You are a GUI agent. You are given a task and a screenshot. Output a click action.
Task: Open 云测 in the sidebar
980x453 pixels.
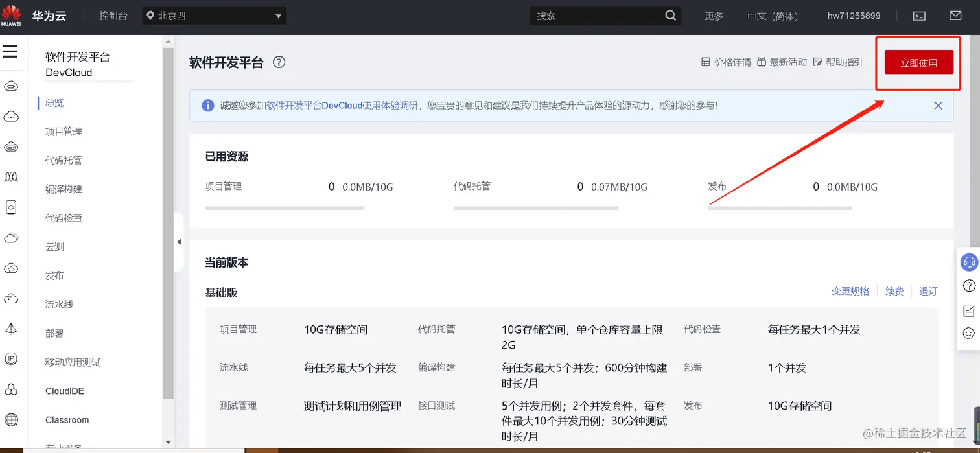point(54,247)
